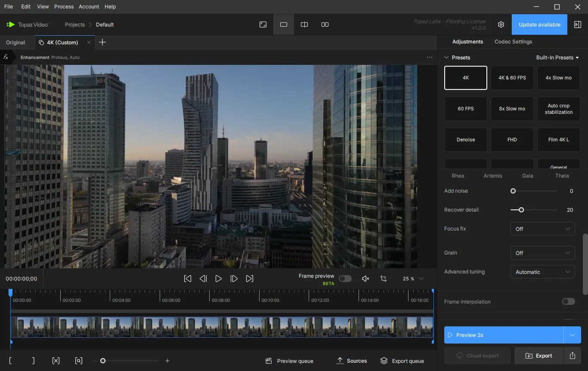This screenshot has width=588, height=371.
Task: Mute the audio with the speaker icon
Action: point(365,279)
